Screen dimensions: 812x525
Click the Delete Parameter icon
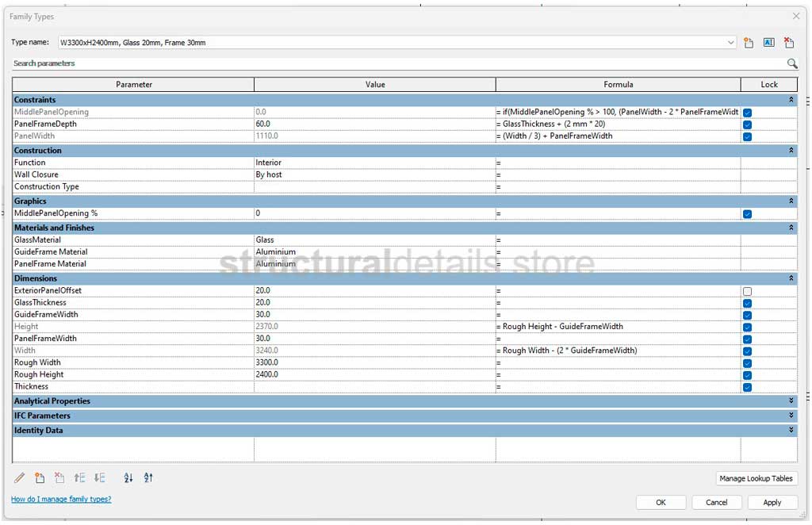(59, 477)
